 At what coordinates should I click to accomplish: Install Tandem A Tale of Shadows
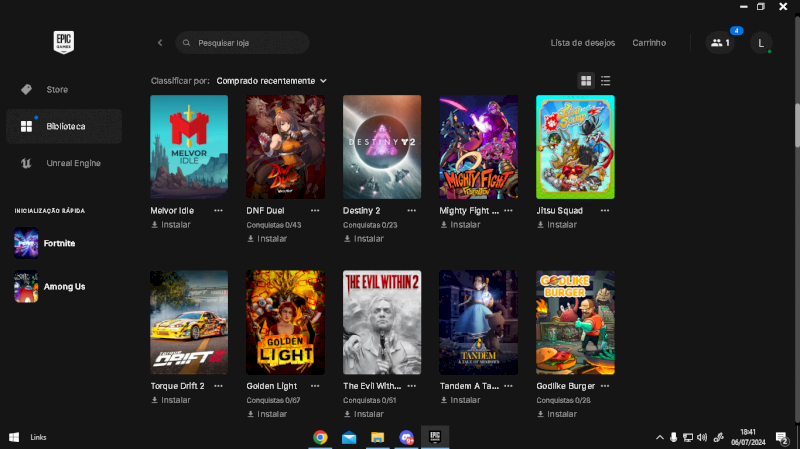(460, 400)
